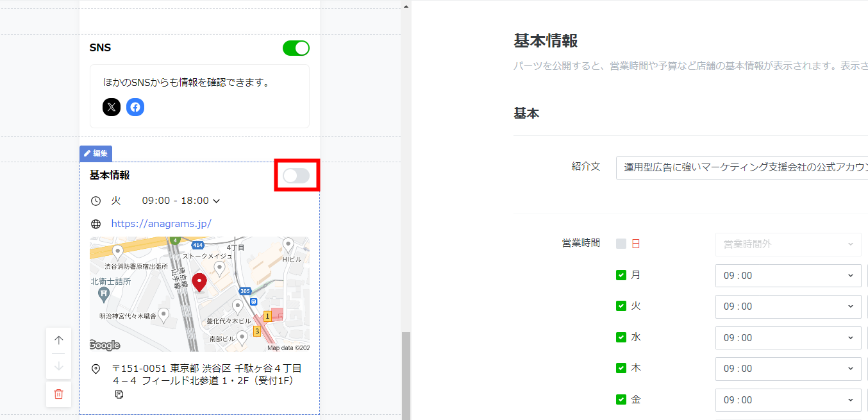Click the Facebook SNS icon
The width and height of the screenshot is (868, 420).
click(x=135, y=107)
